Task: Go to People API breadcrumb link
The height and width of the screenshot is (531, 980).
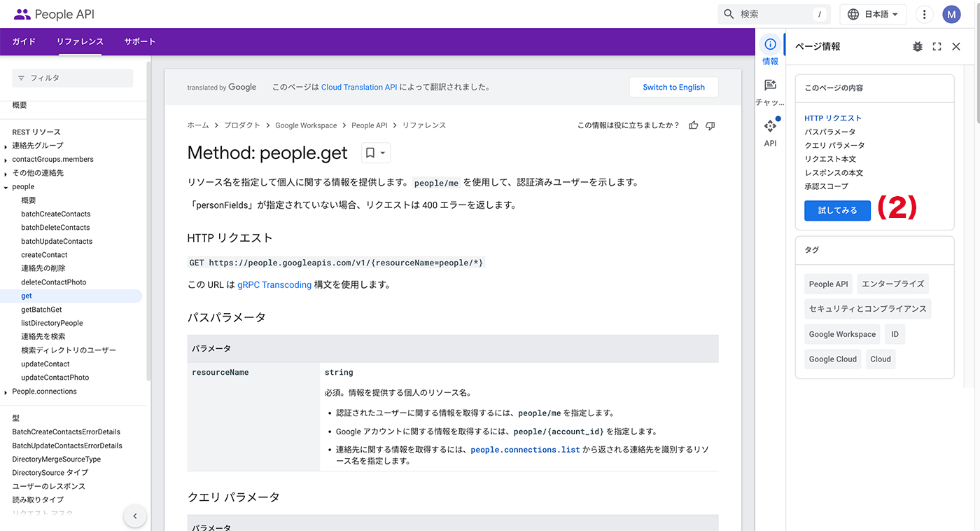Action: (x=369, y=125)
